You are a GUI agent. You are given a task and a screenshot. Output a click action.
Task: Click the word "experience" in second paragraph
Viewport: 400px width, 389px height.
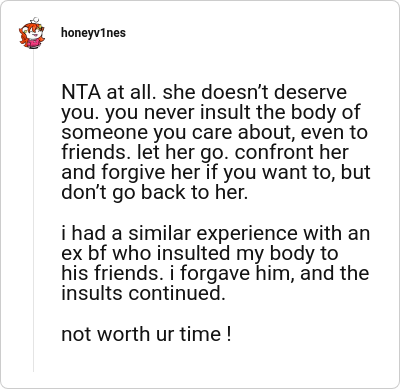[246, 234]
